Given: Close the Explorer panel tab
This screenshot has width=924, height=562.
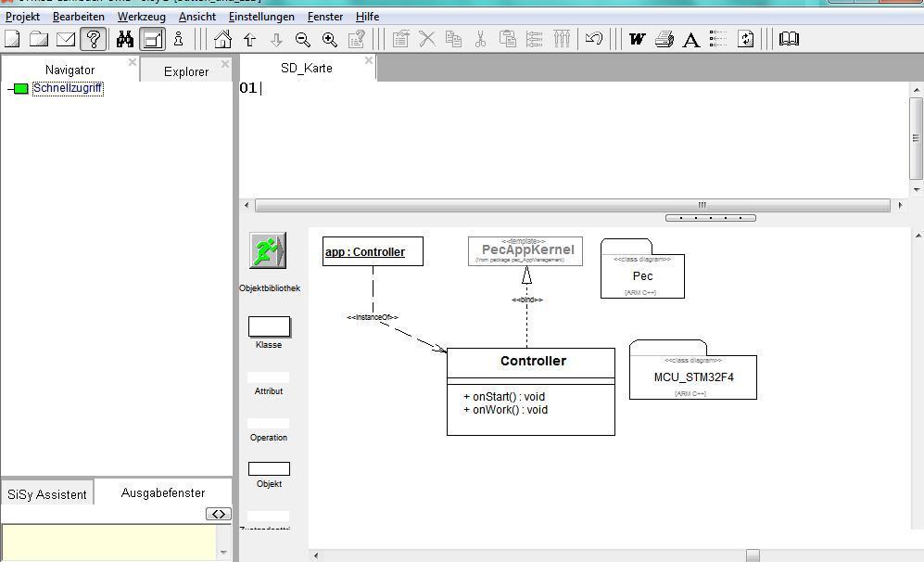Looking at the screenshot, I should (224, 63).
